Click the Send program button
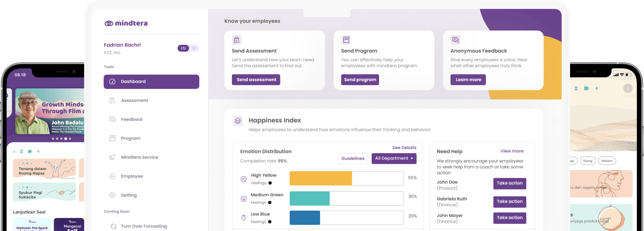Image resolution: width=644 pixels, height=231 pixels. point(360,80)
